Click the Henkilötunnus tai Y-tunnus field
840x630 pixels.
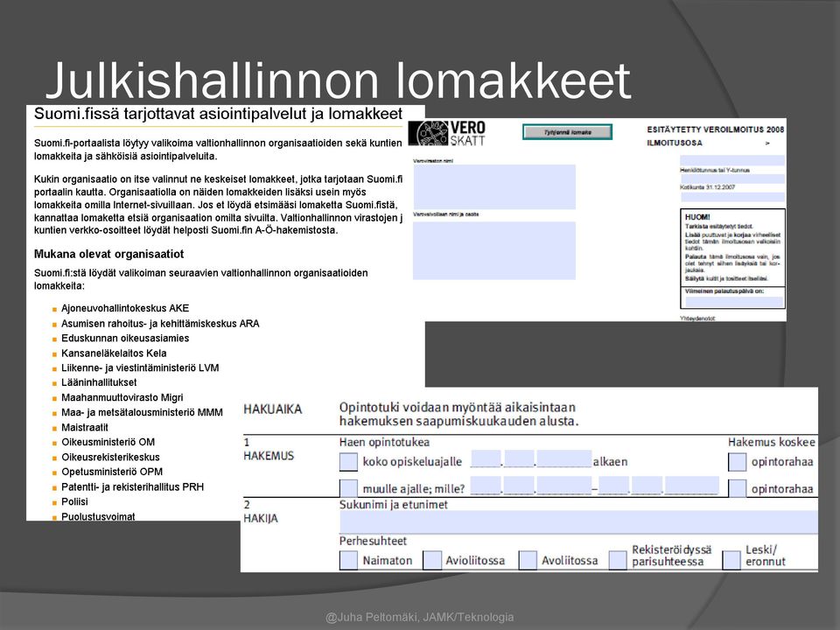(x=732, y=178)
